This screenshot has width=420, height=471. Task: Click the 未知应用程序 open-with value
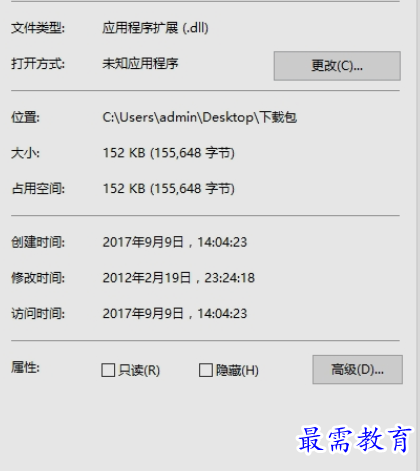pos(140,63)
